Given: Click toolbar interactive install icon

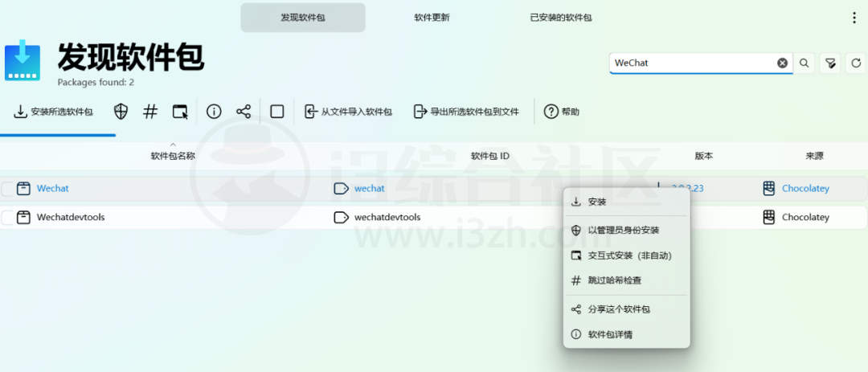Looking at the screenshot, I should pyautogui.click(x=180, y=112).
